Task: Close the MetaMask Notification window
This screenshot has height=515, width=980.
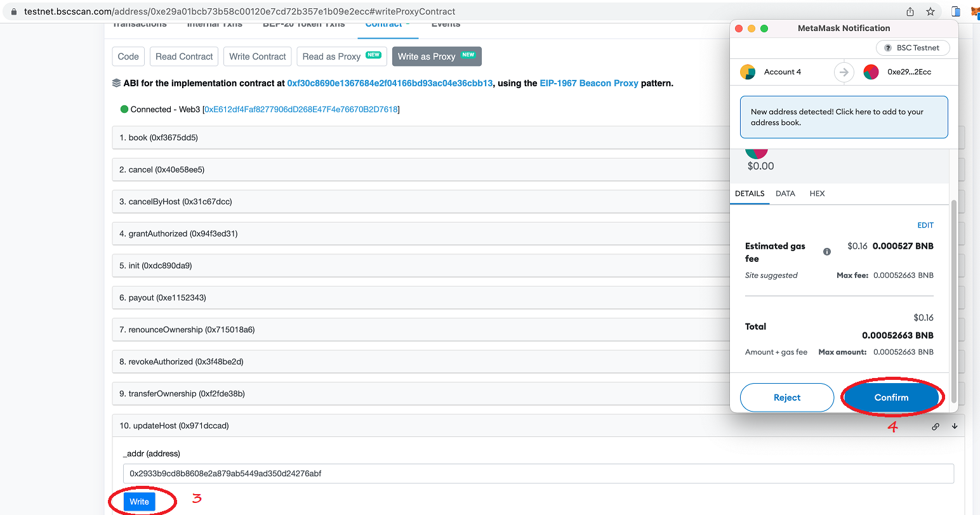Action: click(739, 29)
